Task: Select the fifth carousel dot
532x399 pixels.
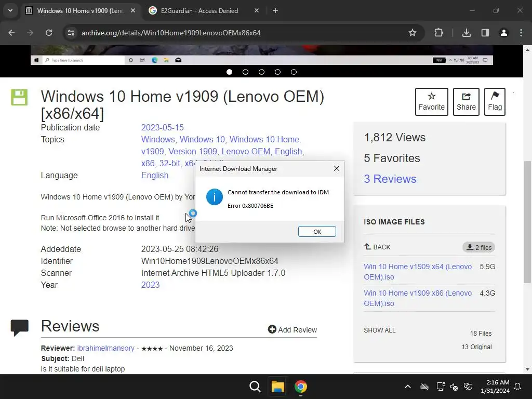Action: [x=294, y=72]
